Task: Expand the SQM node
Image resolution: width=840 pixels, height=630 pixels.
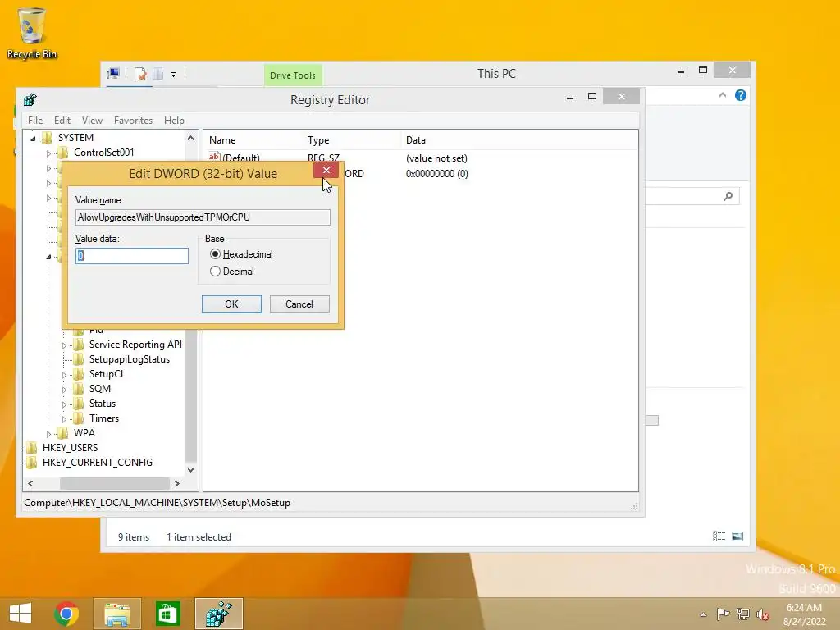Action: [x=64, y=390]
